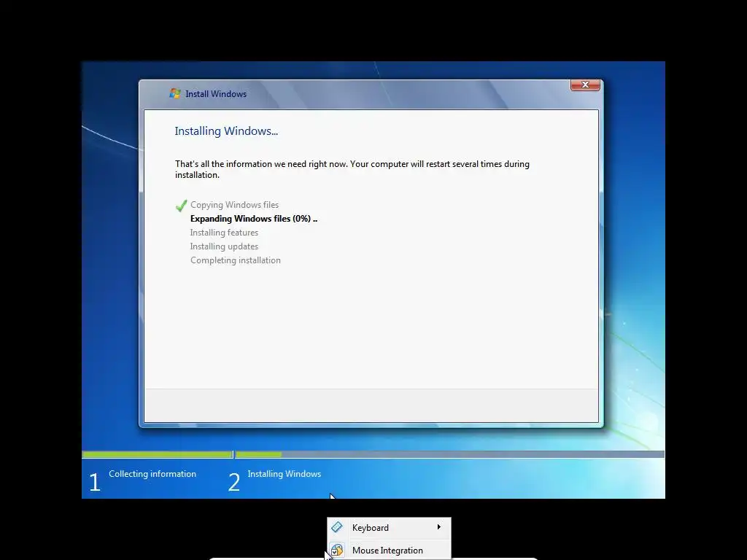Expand the Keyboard submenu arrow
Image resolution: width=747 pixels, height=560 pixels.
click(438, 527)
